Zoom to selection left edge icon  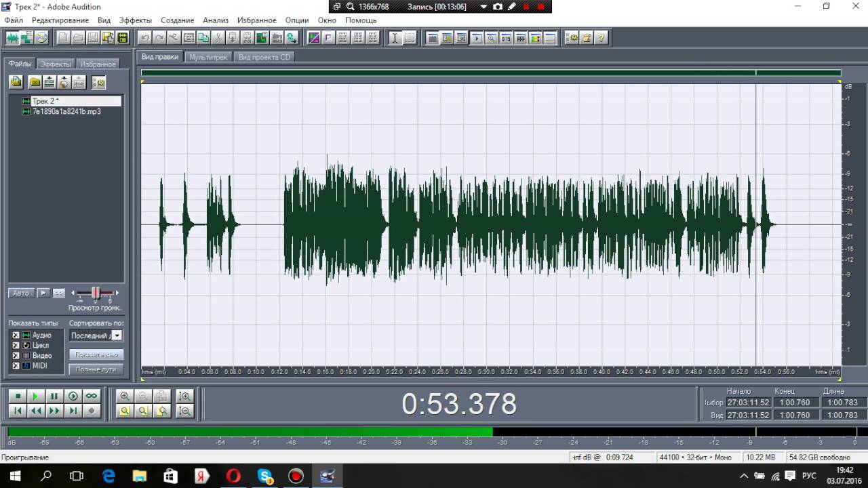click(143, 411)
